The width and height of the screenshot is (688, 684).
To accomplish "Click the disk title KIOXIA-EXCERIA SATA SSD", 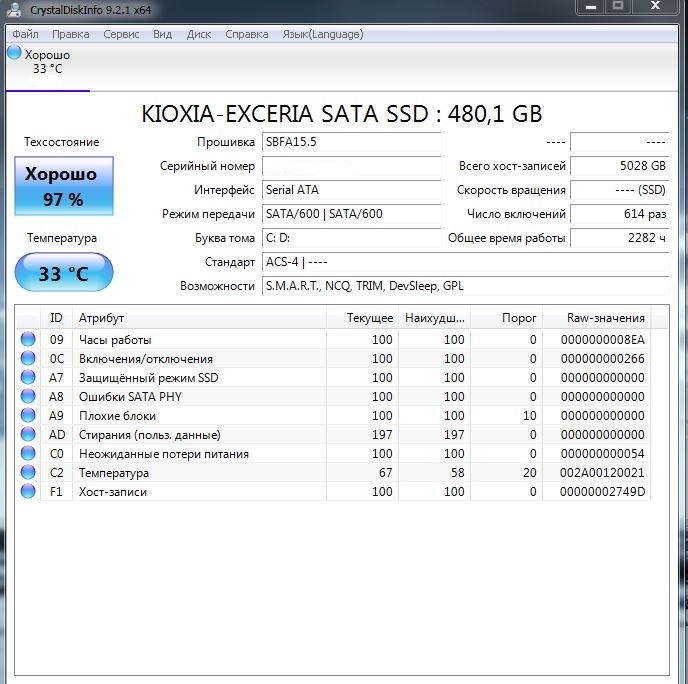I will 341,114.
